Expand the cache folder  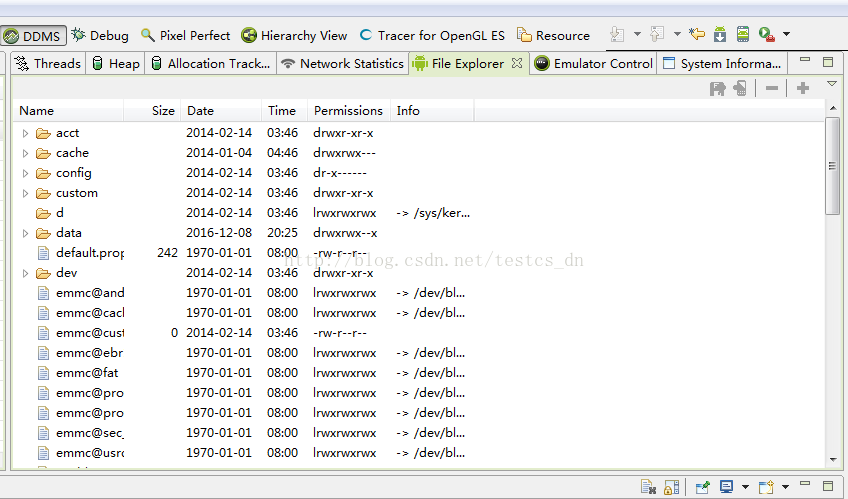point(25,153)
